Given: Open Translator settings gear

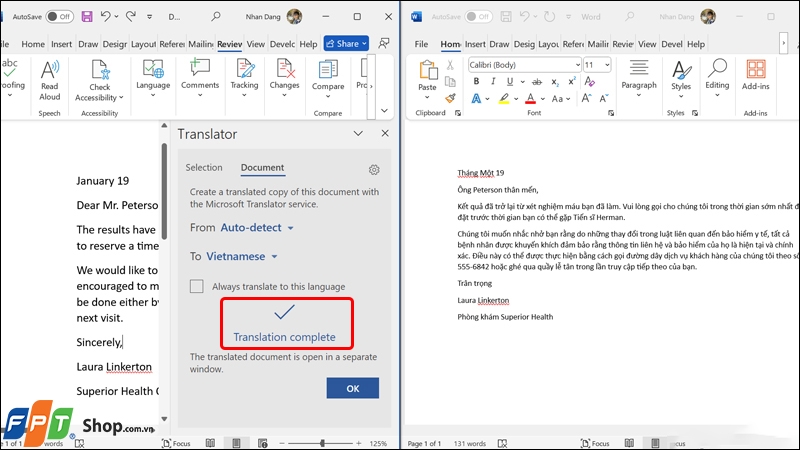Looking at the screenshot, I should 374,169.
